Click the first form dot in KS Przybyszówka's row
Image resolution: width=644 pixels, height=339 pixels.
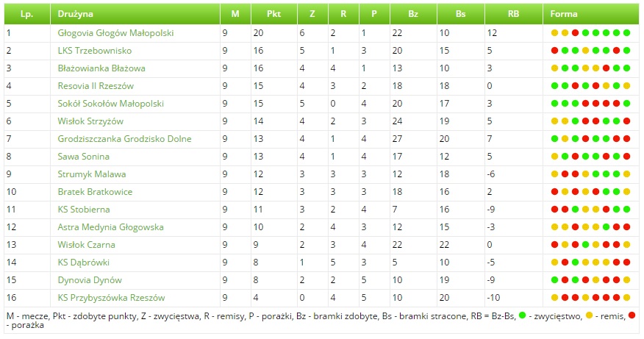[555, 298]
